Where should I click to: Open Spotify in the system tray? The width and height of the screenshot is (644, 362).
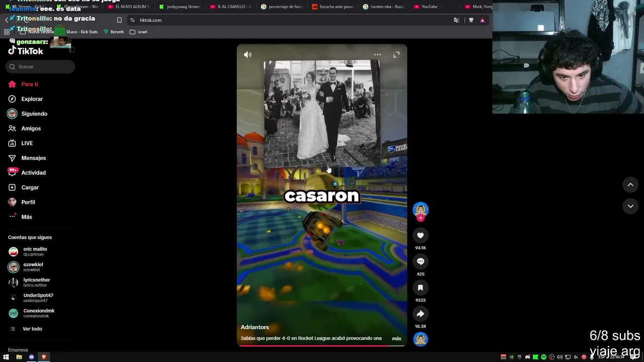pos(543,357)
